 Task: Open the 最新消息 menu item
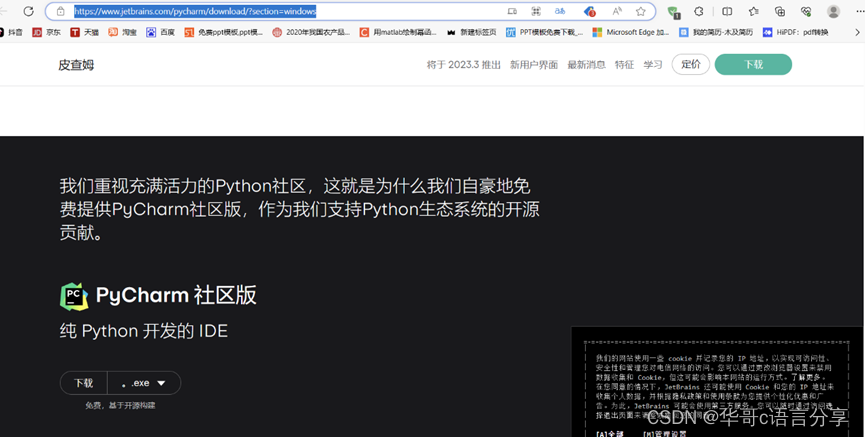click(586, 65)
